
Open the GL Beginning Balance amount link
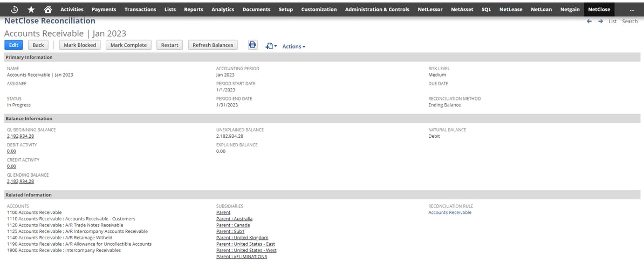click(20, 136)
